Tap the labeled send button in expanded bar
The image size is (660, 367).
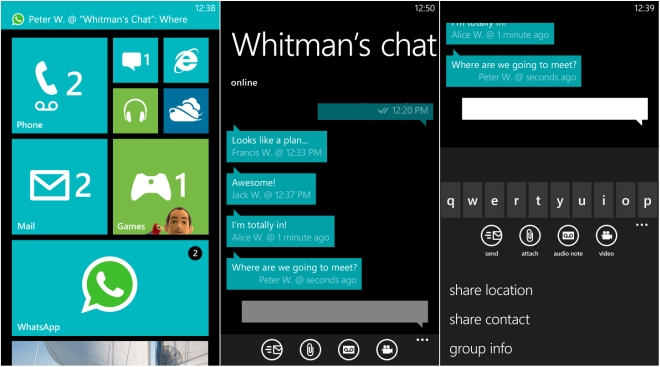[492, 240]
